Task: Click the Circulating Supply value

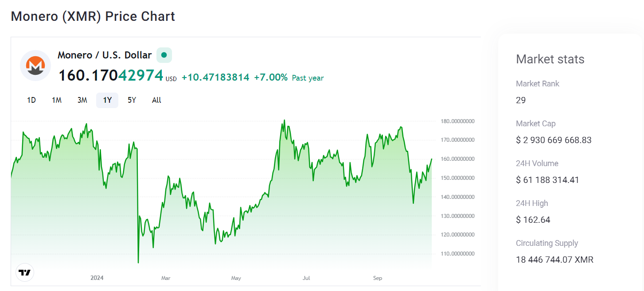Action: click(x=554, y=260)
